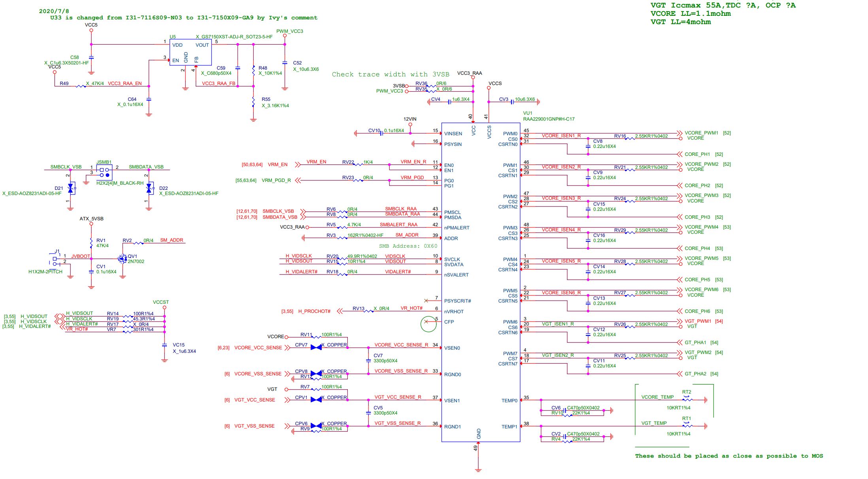This screenshot has width=868, height=479.
Task: Click the no-connect X at PSYSCRIT# pin
Action: point(426,301)
